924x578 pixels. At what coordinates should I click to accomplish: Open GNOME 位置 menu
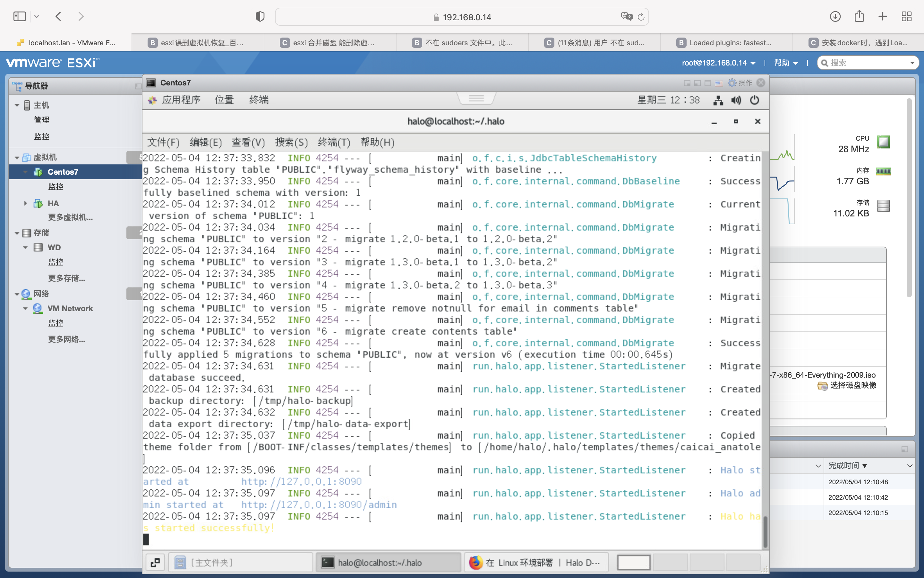point(224,100)
